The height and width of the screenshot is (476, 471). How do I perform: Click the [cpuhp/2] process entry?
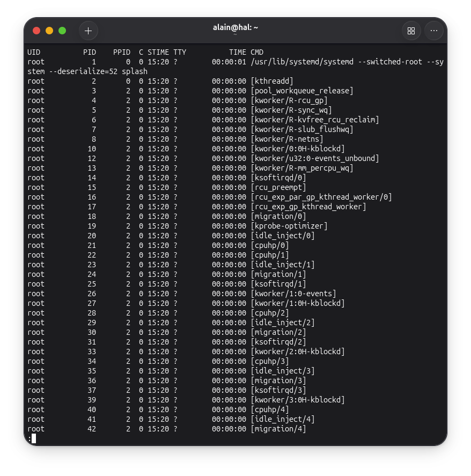click(270, 313)
